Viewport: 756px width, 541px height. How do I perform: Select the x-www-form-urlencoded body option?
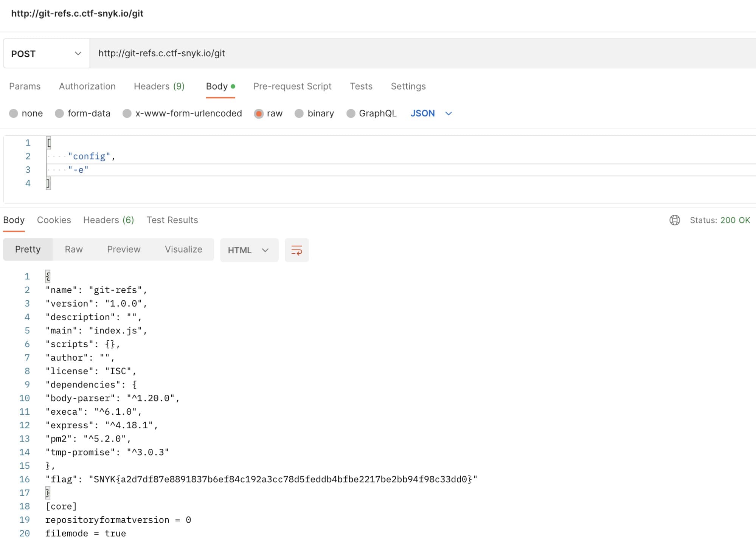point(182,113)
